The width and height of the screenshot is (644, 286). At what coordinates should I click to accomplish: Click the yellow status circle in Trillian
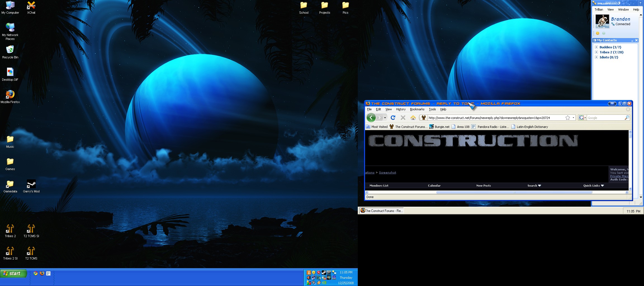coord(598,33)
